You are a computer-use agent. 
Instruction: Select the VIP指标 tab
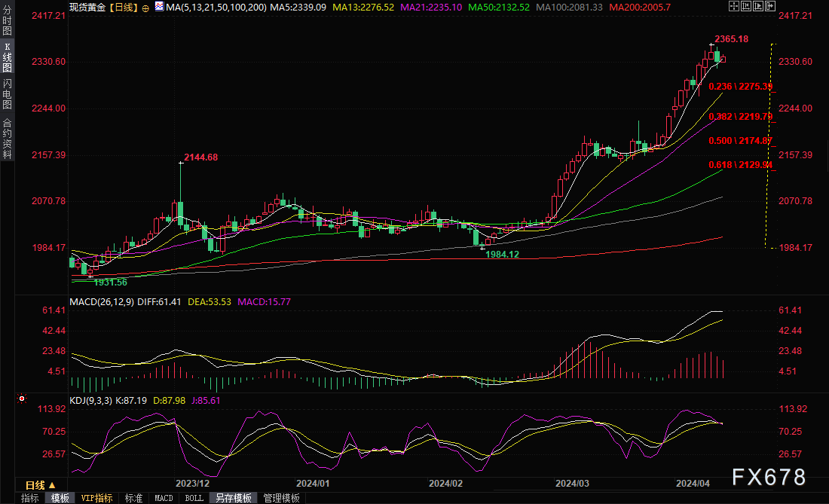(x=96, y=498)
